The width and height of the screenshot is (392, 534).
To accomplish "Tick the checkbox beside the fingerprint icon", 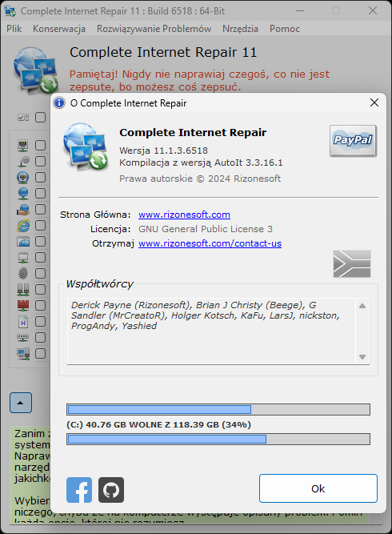I will pyautogui.click(x=40, y=274).
